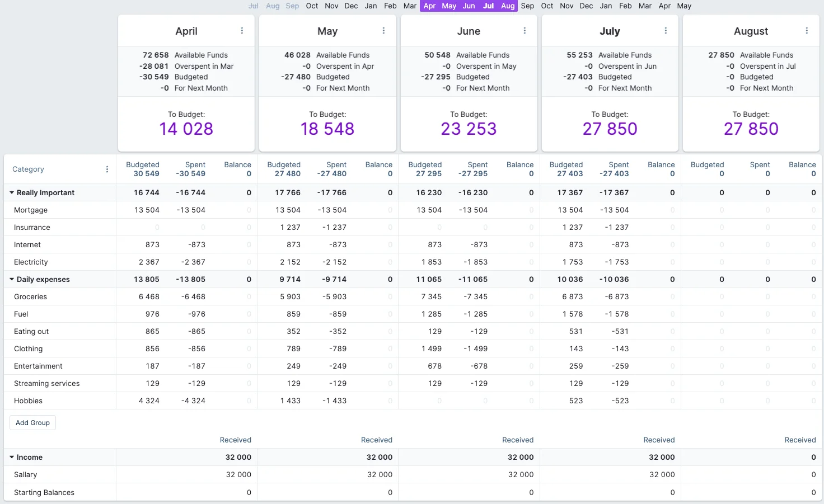Click the Add Group button
824x504 pixels.
coord(32,423)
